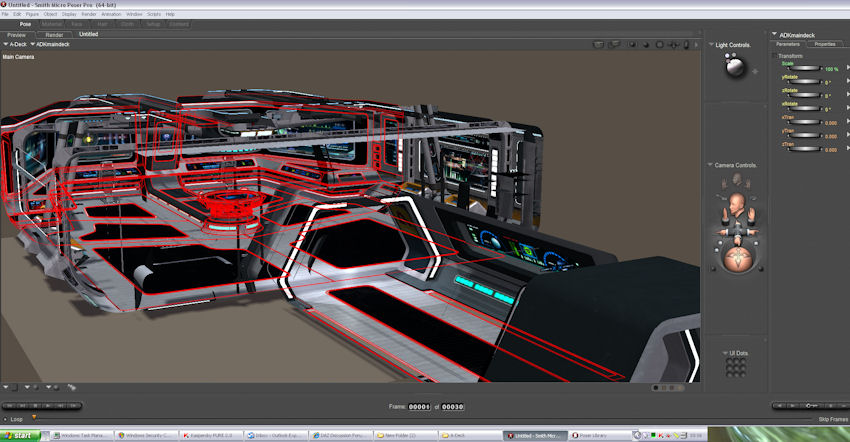Click the current frame number field
850x442 pixels.
(418, 406)
